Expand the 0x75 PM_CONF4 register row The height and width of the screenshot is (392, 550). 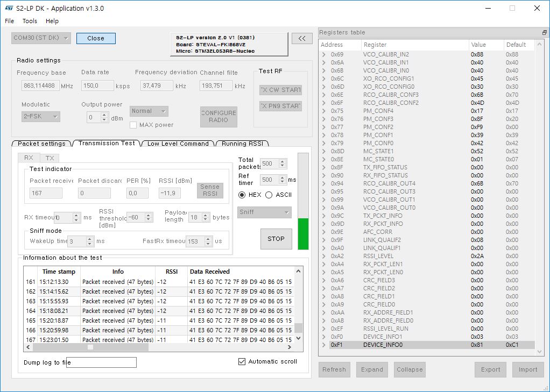tap(324, 111)
